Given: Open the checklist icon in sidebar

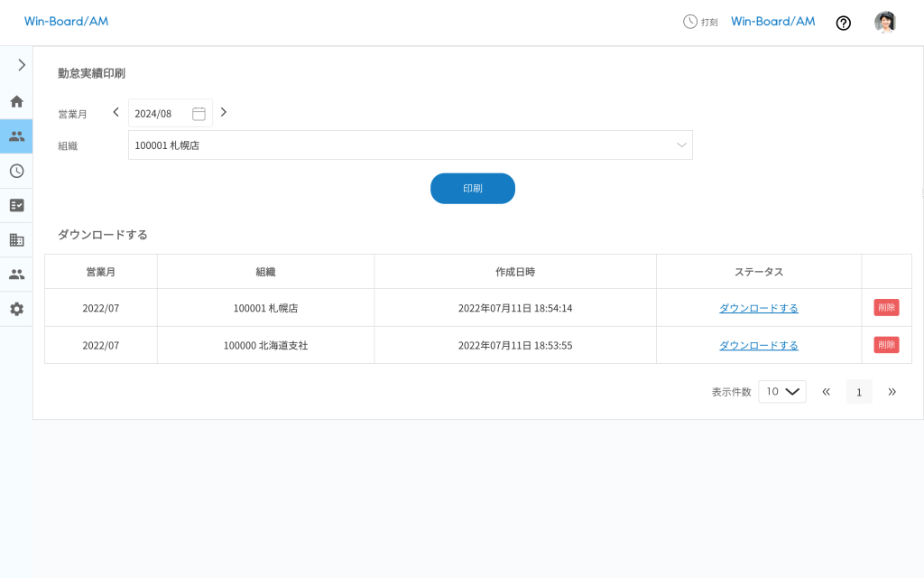Looking at the screenshot, I should click(x=16, y=205).
